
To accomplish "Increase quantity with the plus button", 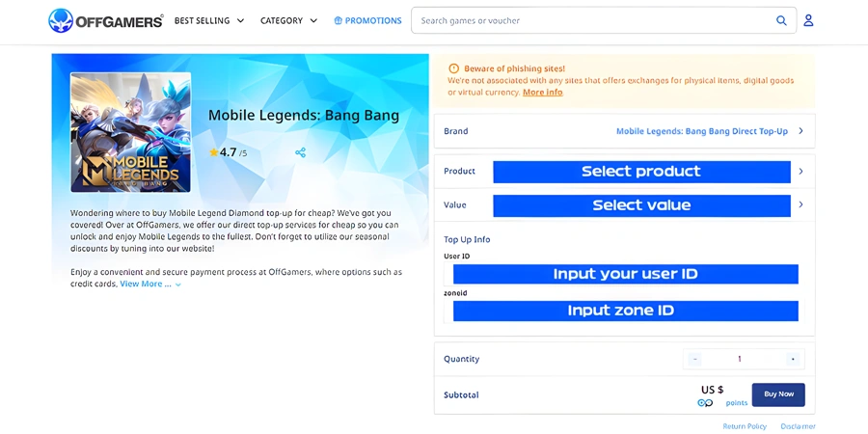I will (793, 359).
